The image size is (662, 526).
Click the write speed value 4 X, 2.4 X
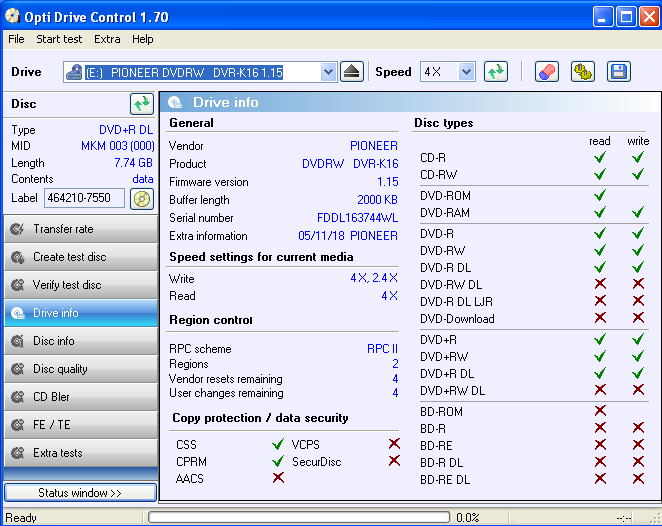[374, 278]
